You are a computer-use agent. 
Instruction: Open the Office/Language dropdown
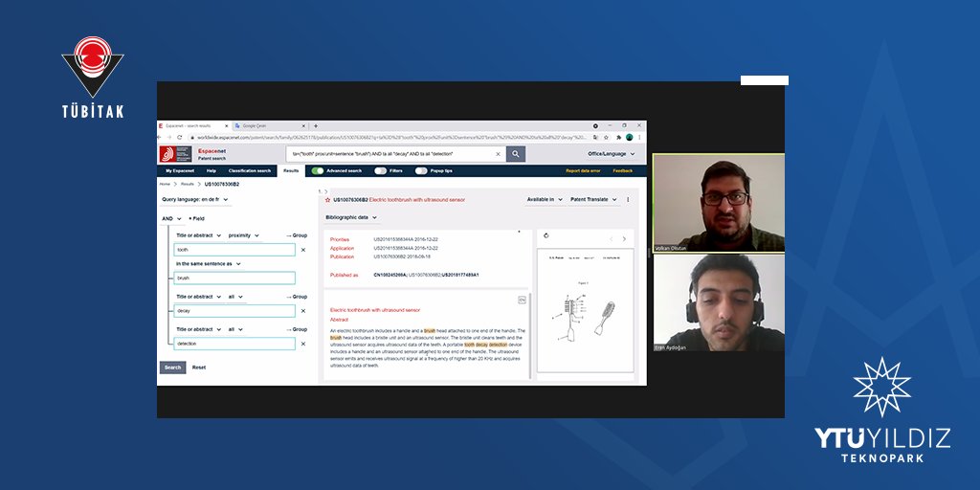(x=612, y=154)
